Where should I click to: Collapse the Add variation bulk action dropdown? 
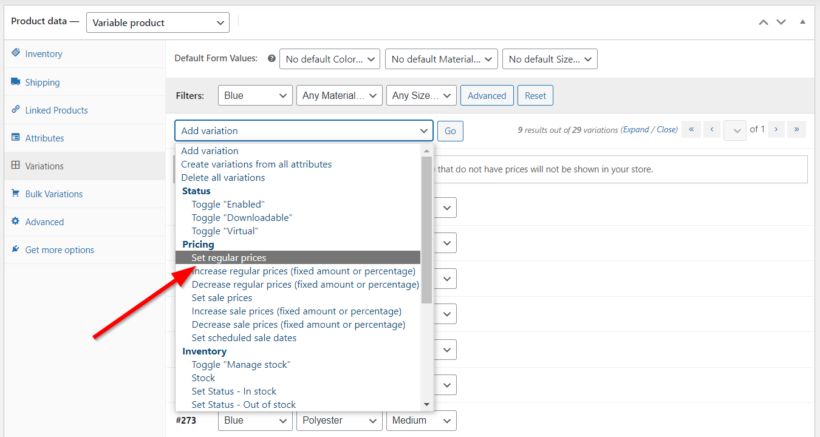point(304,131)
